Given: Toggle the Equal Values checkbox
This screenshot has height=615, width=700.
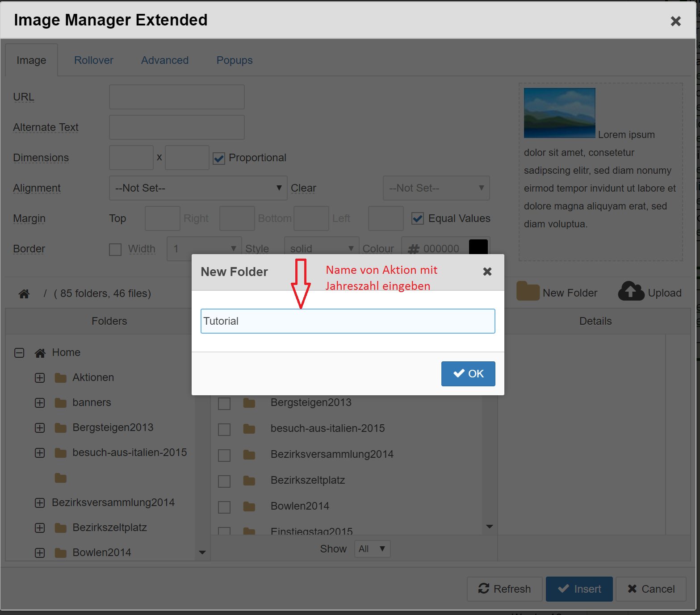Looking at the screenshot, I should [418, 218].
